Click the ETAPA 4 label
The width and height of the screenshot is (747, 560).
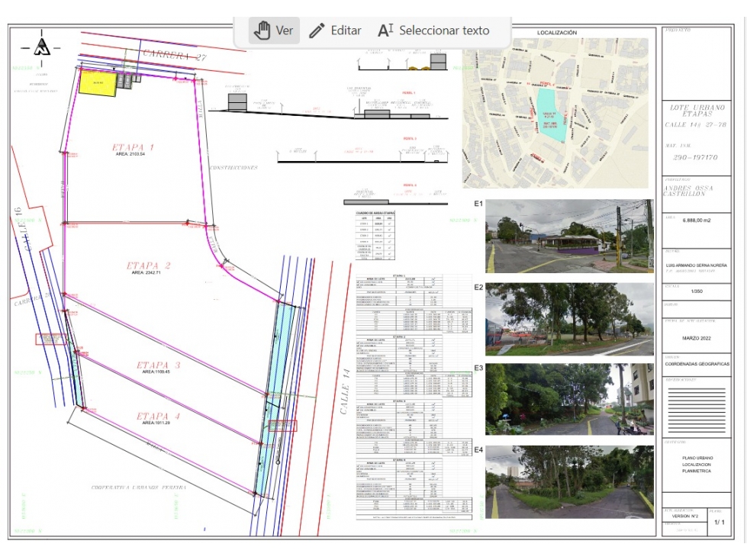[159, 416]
